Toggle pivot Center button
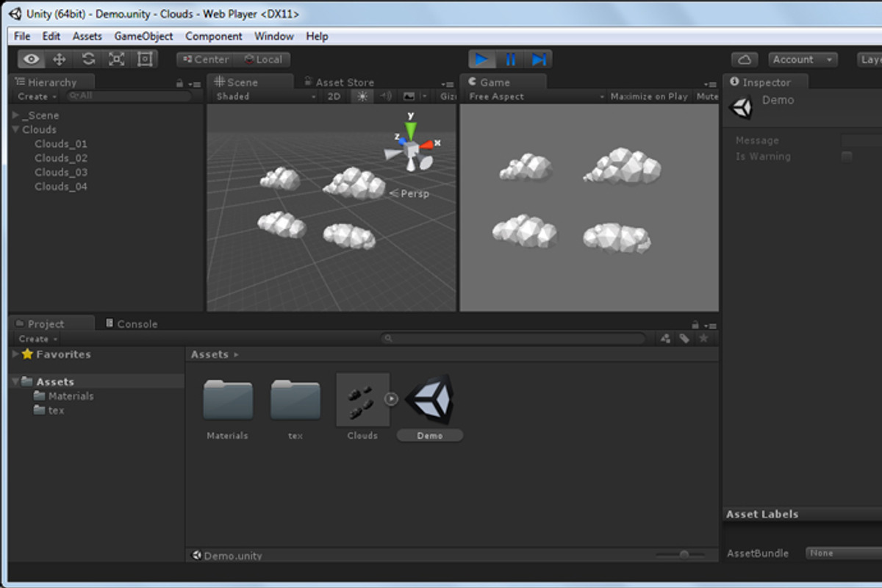The image size is (882, 588). pos(205,60)
